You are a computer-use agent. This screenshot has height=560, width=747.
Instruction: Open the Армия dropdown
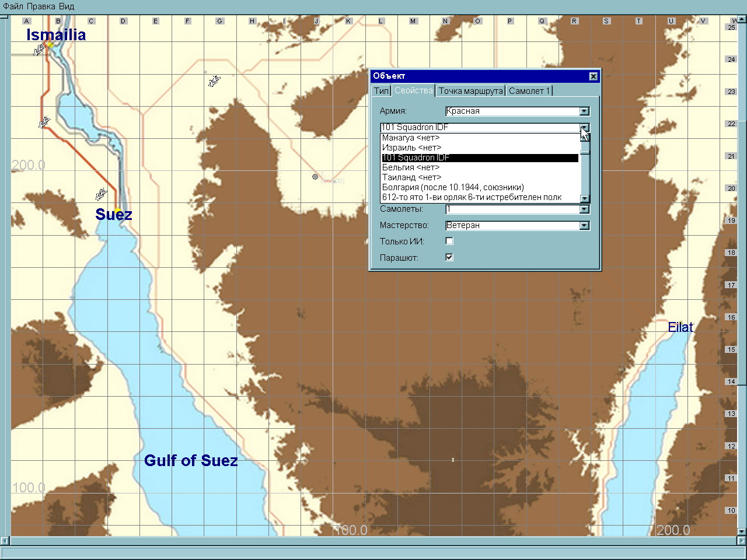pos(585,111)
